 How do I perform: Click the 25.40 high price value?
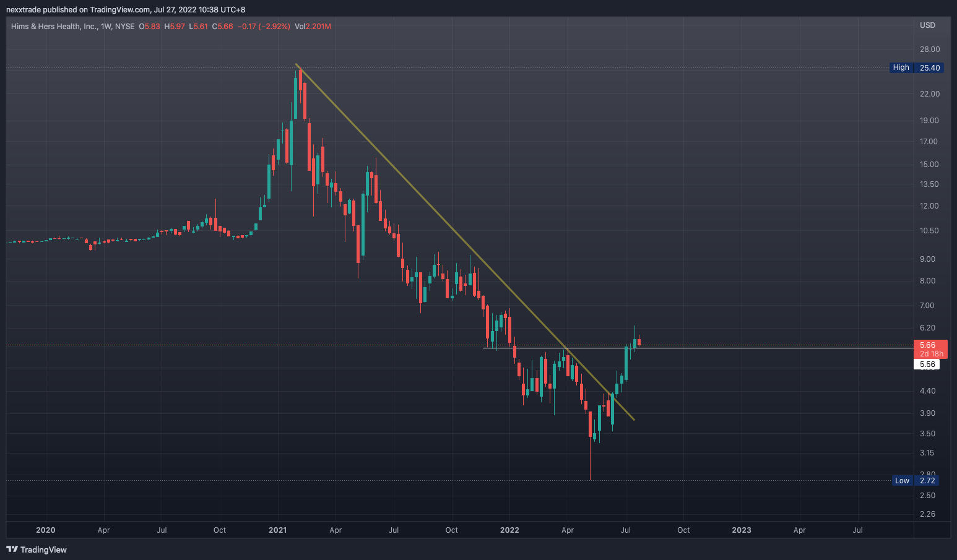click(929, 67)
